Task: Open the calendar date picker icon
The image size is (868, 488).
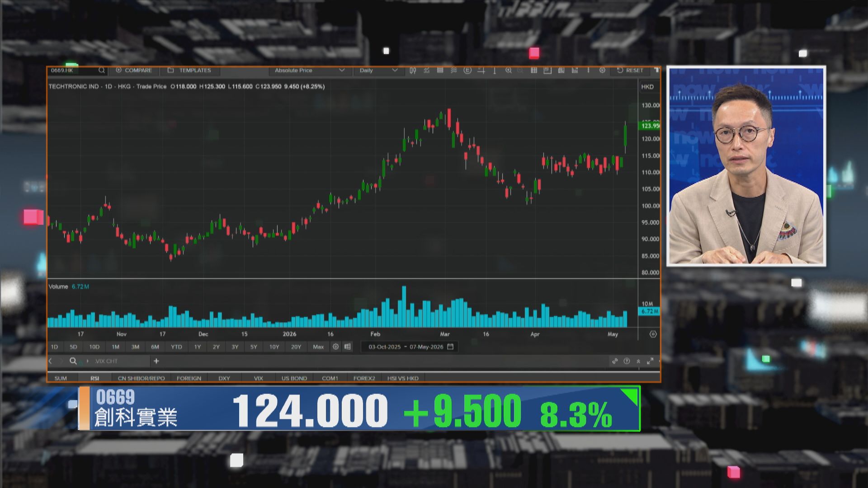Action: [450, 347]
